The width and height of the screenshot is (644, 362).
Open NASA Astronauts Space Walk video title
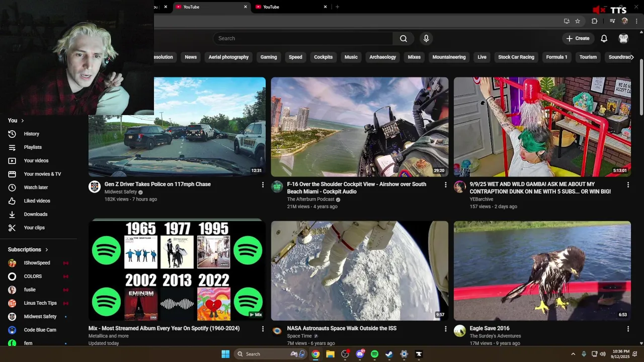(342, 328)
